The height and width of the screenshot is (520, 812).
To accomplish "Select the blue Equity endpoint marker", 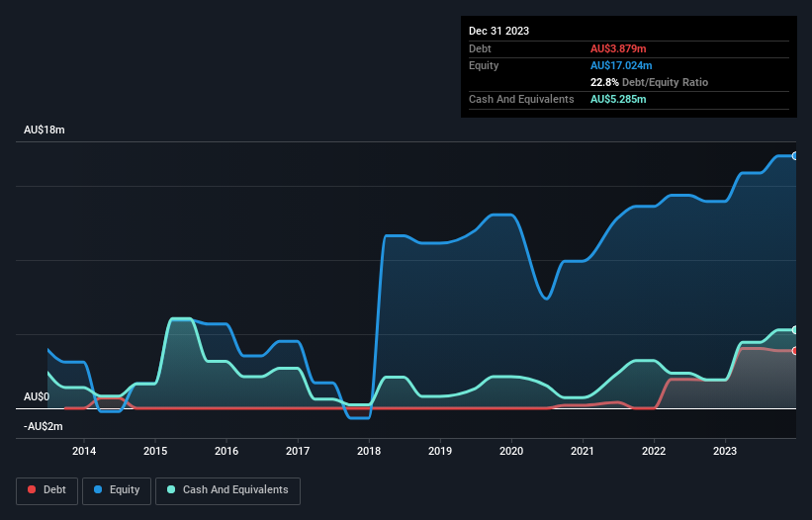I will pos(795,156).
